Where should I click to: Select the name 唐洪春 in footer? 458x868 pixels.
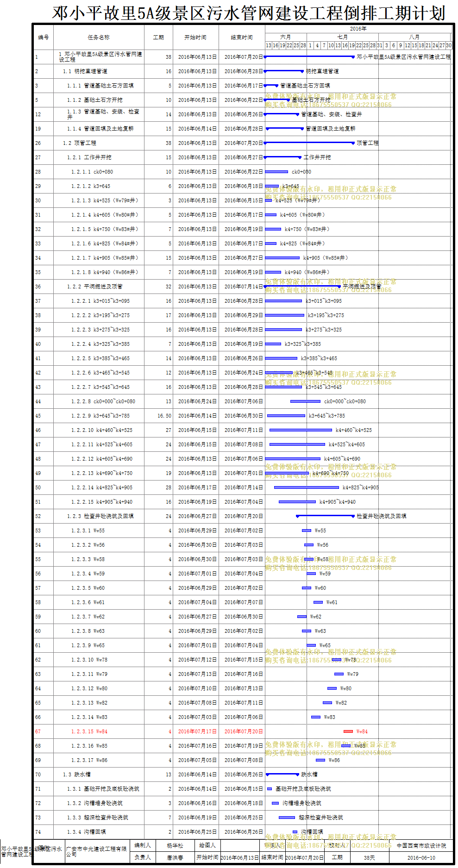[175, 857]
